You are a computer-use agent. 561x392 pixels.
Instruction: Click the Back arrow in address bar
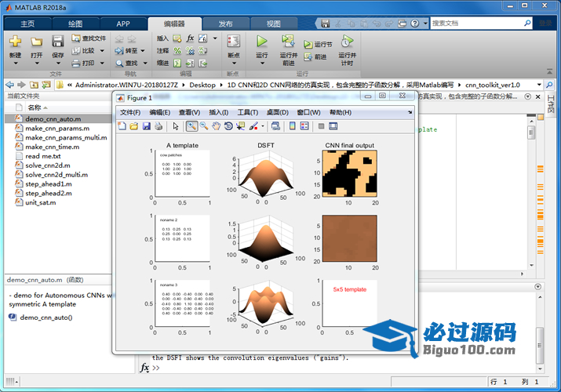[10, 85]
